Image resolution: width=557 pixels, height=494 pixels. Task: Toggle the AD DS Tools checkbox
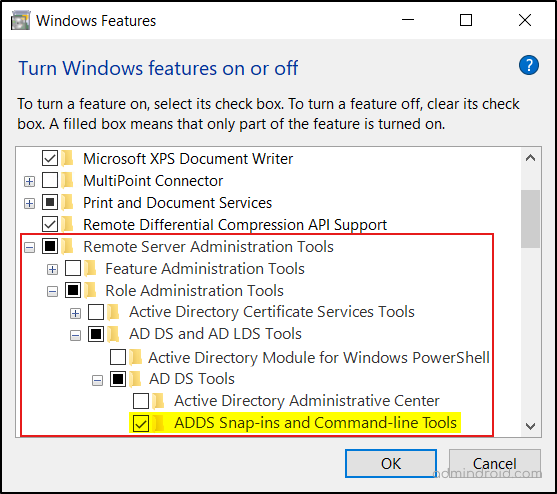[x=118, y=379]
